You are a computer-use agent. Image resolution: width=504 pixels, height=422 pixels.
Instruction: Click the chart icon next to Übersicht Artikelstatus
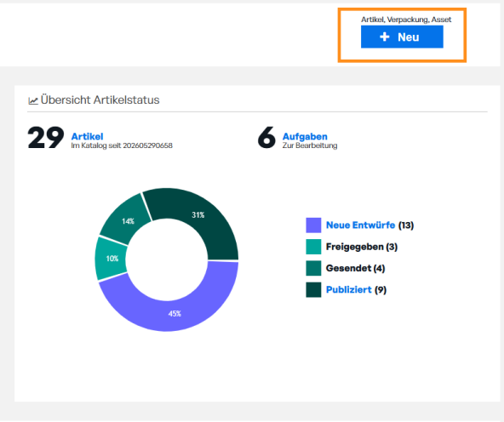[33, 100]
